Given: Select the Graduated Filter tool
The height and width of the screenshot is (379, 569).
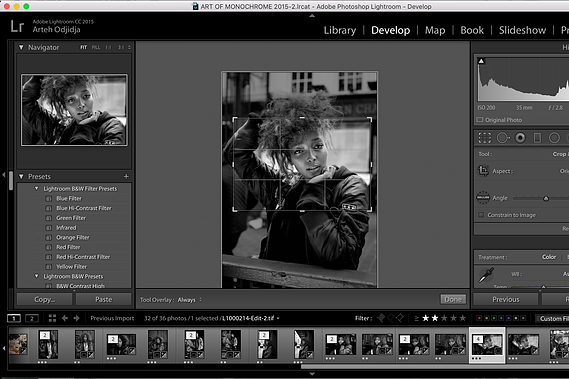Looking at the screenshot, I should coord(537,138).
